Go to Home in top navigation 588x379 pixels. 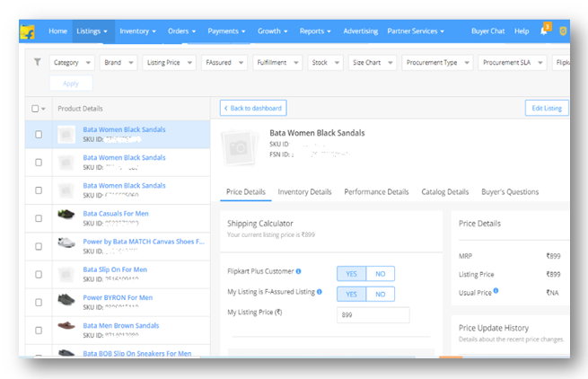[x=57, y=31]
